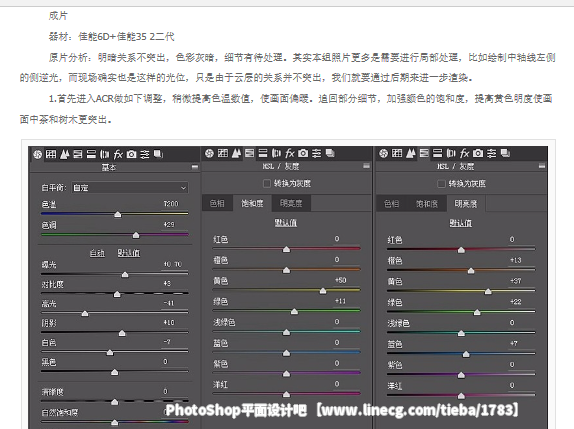Click the 蓝色 luminance value field showing +7
This screenshot has height=429, width=574.
520,343
